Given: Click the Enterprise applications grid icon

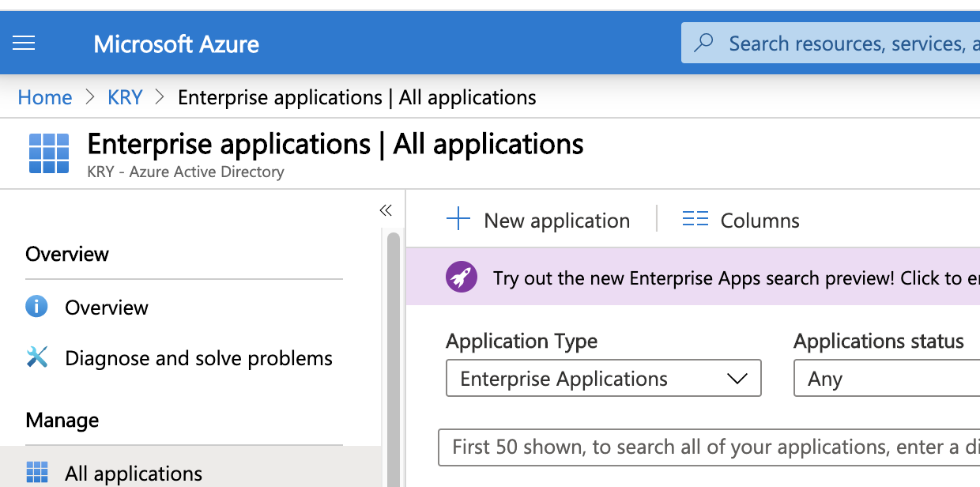Looking at the screenshot, I should (49, 153).
